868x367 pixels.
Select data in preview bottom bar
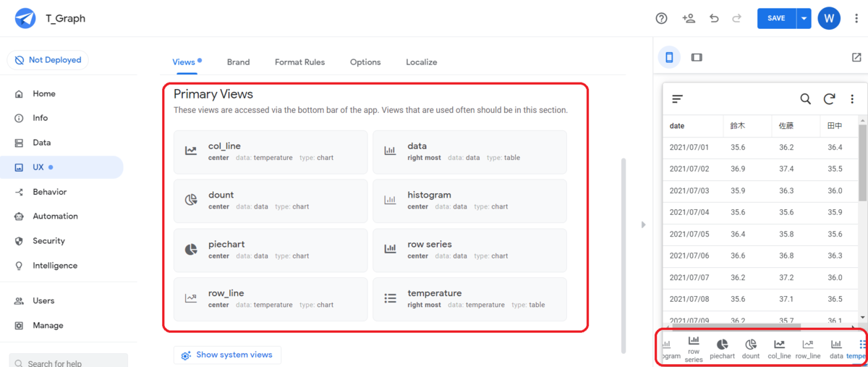pyautogui.click(x=836, y=349)
